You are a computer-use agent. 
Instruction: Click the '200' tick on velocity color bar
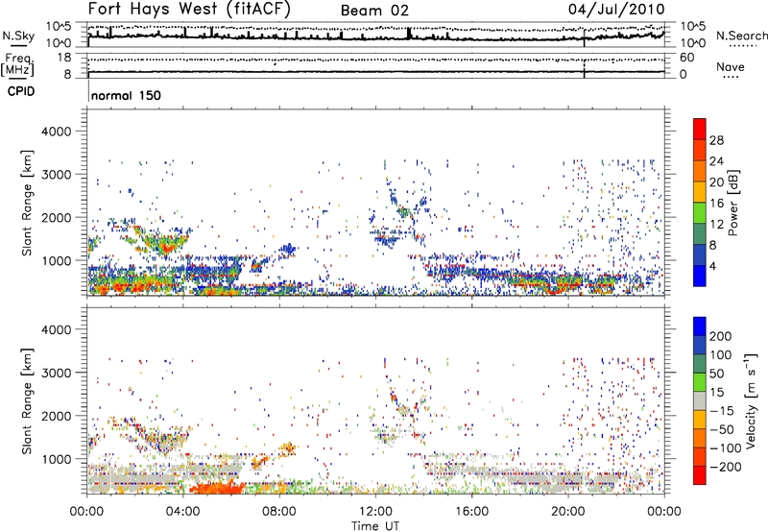721,336
